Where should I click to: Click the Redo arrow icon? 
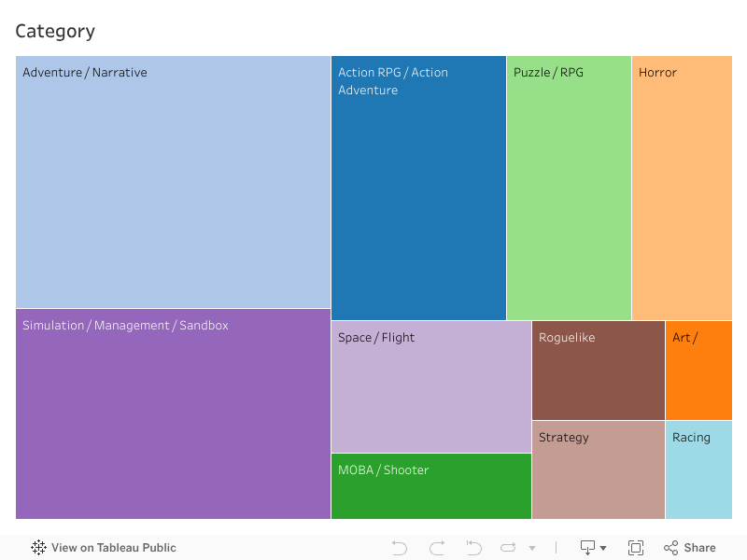(437, 548)
